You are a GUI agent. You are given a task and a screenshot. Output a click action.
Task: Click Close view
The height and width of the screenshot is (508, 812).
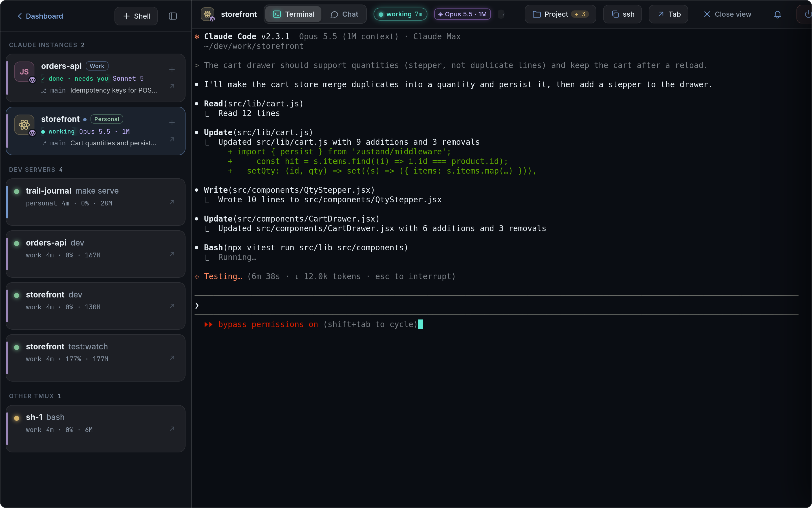[x=727, y=14]
